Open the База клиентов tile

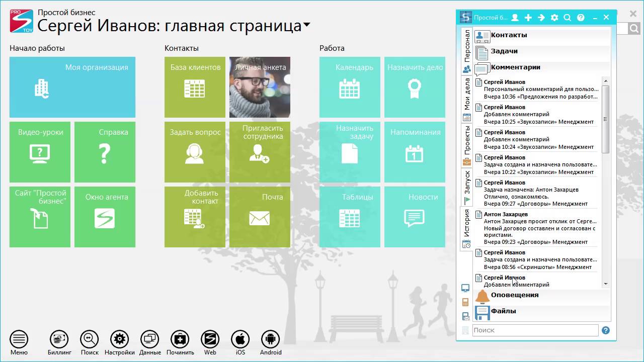pos(195,87)
